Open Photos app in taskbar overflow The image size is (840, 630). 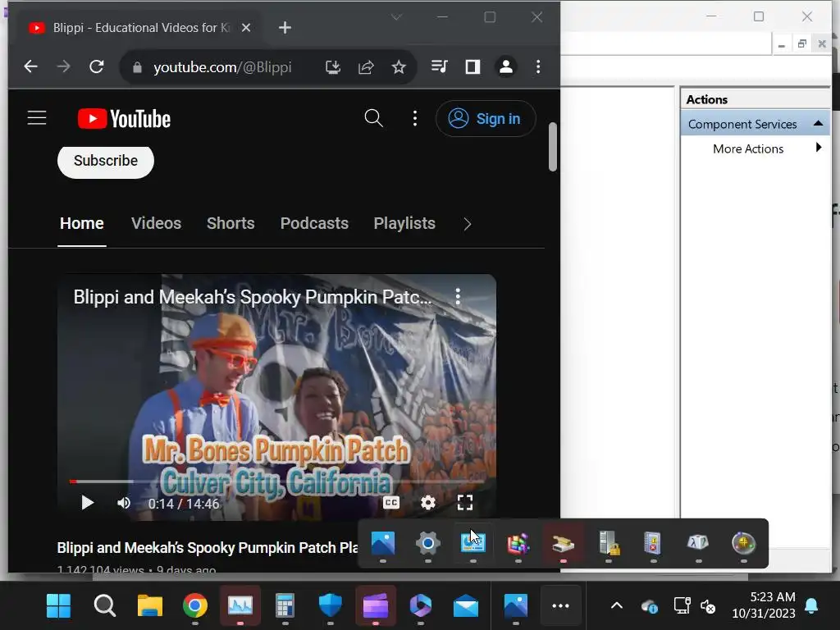[x=383, y=543]
